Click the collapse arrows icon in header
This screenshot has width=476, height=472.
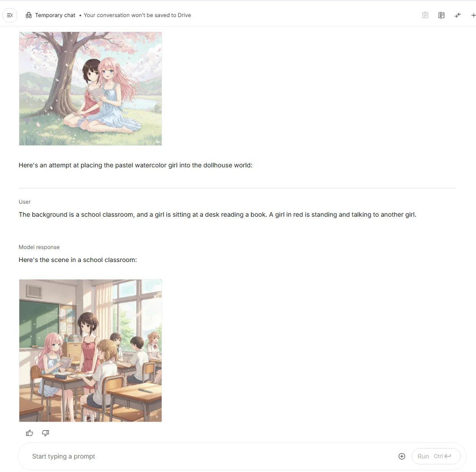pos(458,15)
